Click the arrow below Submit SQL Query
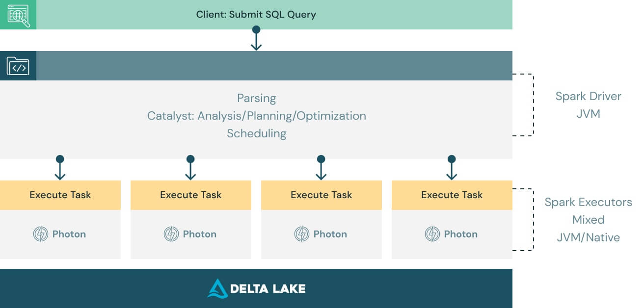 click(256, 39)
